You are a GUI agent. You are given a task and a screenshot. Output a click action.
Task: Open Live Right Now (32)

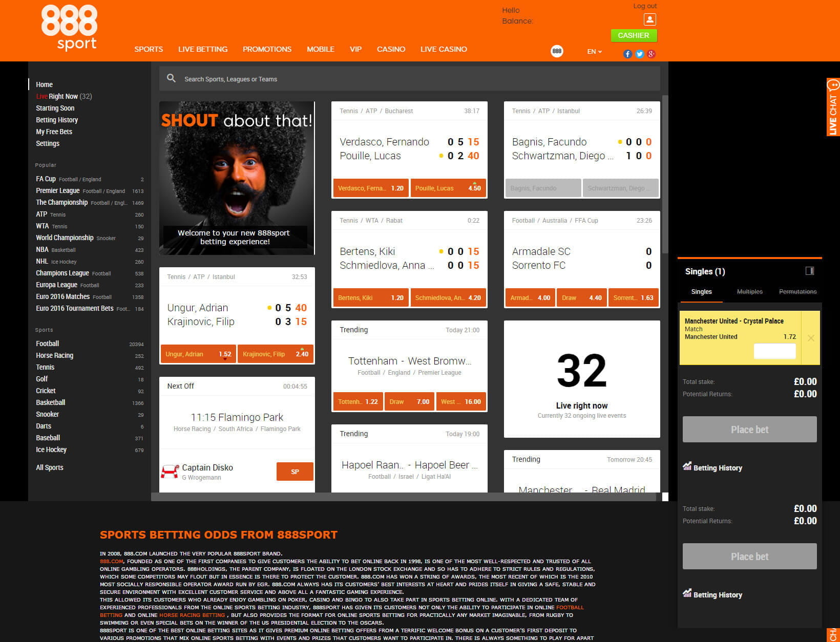click(64, 96)
